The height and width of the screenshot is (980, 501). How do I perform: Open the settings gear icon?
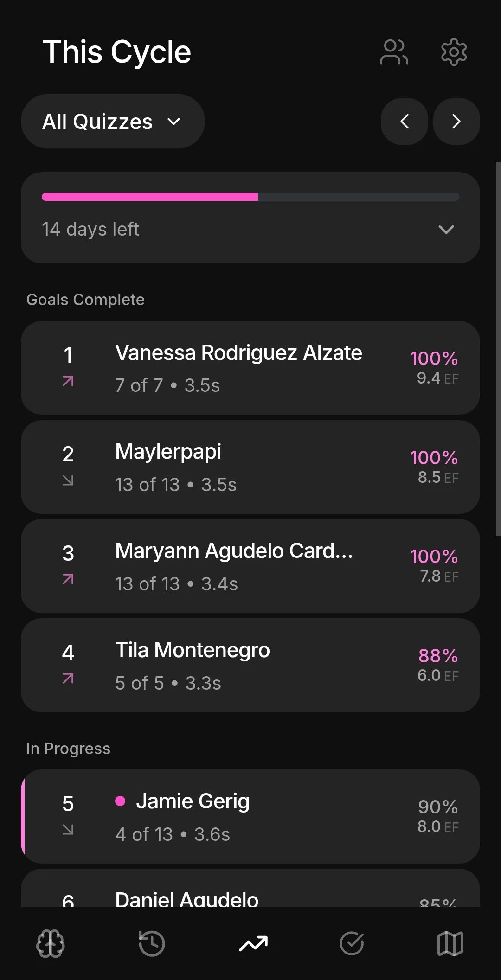(454, 52)
